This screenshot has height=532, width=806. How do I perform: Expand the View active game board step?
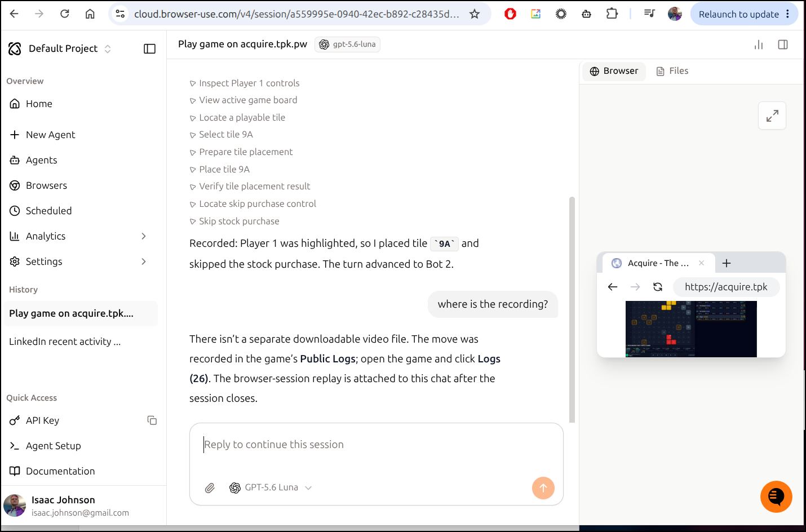243,100
